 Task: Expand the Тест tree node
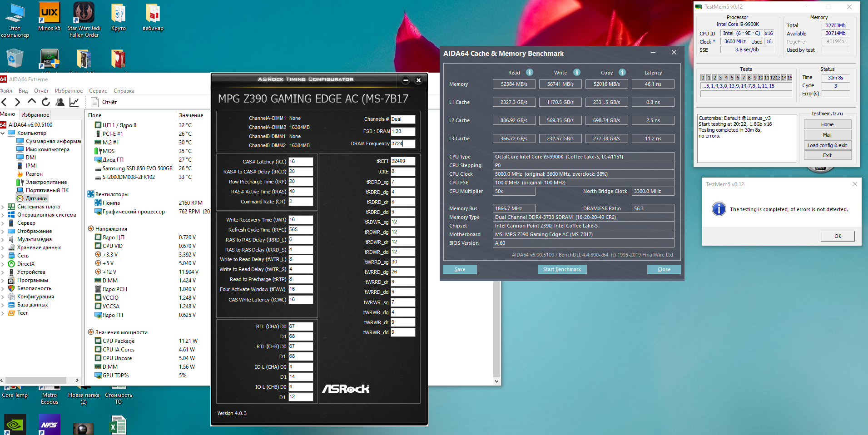tap(3, 313)
